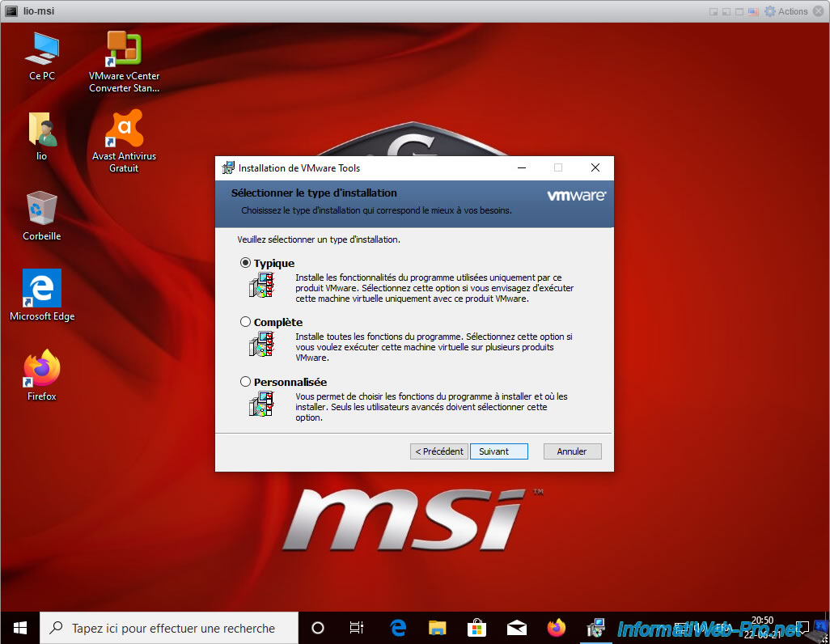Click the lio-msi console title icon
The image size is (830, 644).
point(11,11)
